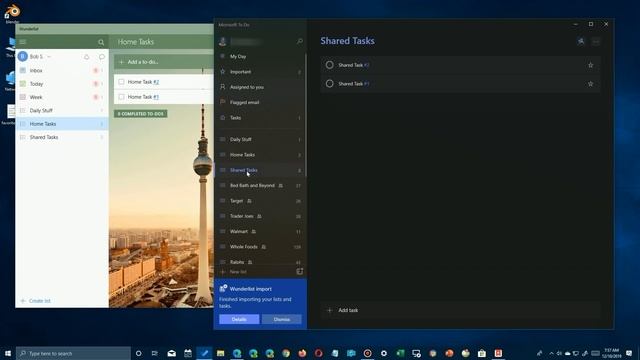The image size is (640, 360).
Task: Click the Bob S. avatar in Wunderlist
Action: (23, 56)
